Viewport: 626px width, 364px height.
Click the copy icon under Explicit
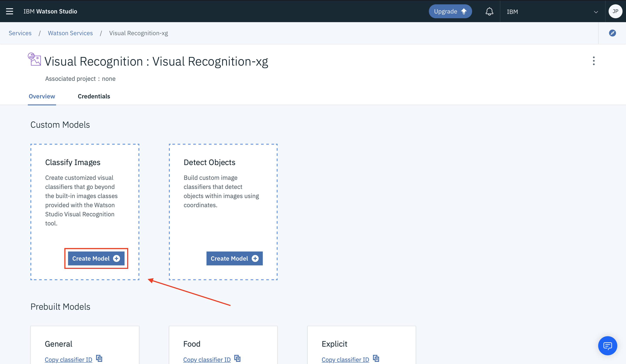(376, 359)
